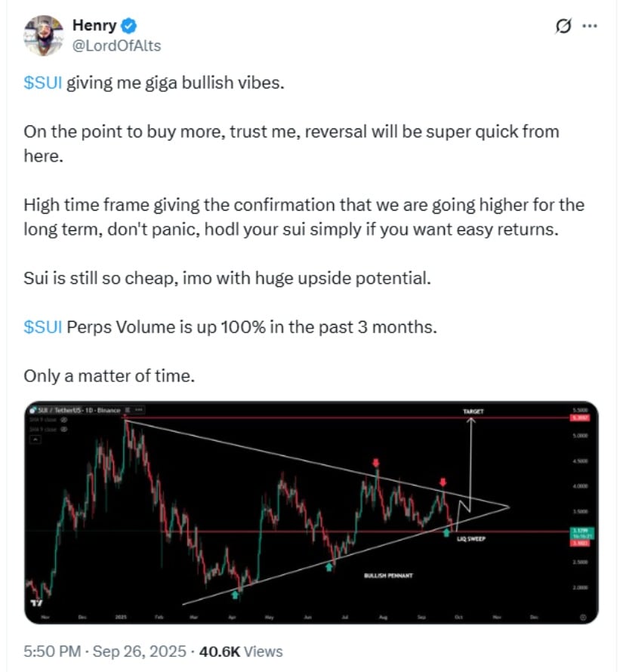Click the Grok icon on the post
Viewport: 623px width, 672px height.
click(563, 26)
